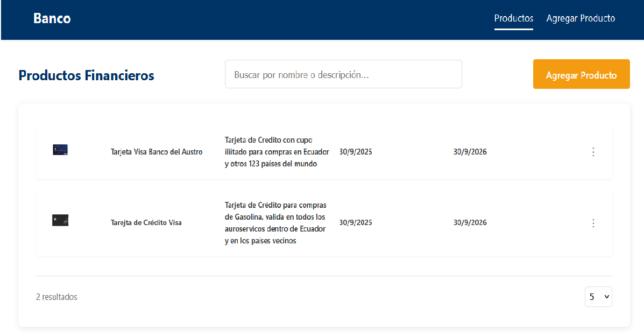The width and height of the screenshot is (644, 336).
Task: Expand the page size dropdown showing 5
Action: click(x=598, y=297)
